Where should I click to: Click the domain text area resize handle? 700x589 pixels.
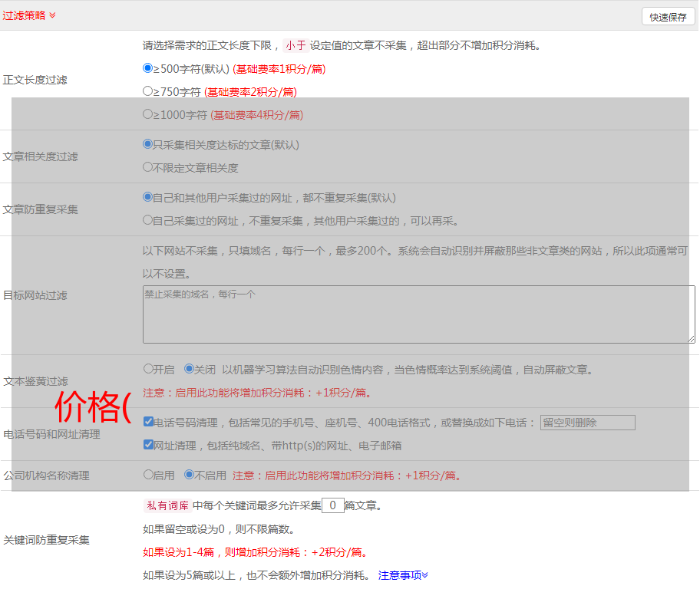(691, 339)
